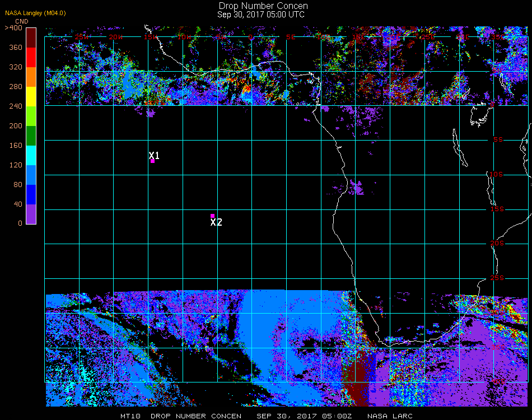Viewport: 532px width, 420px height.
Task: Click the '160' colorbar value
Action: 16,146
